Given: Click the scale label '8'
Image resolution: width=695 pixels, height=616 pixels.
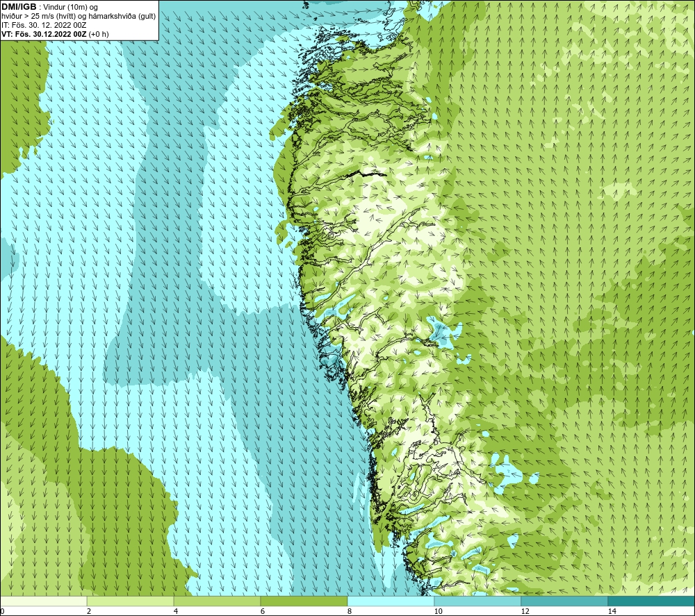Looking at the screenshot, I should 350,611.
